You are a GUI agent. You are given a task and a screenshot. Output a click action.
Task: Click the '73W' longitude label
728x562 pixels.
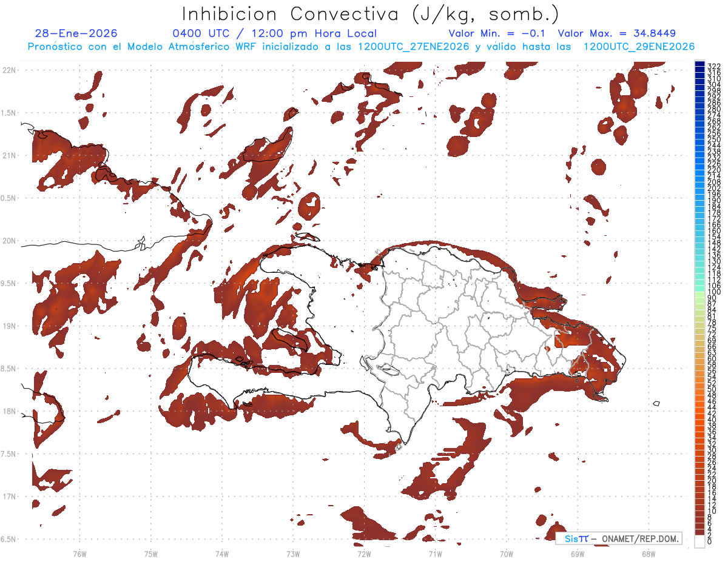coord(292,554)
